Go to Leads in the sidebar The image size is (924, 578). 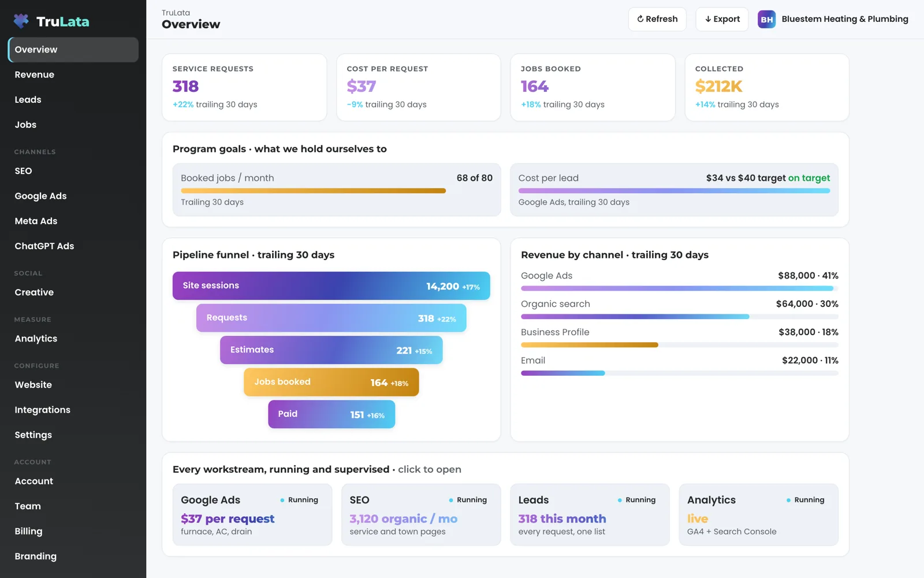pyautogui.click(x=73, y=99)
